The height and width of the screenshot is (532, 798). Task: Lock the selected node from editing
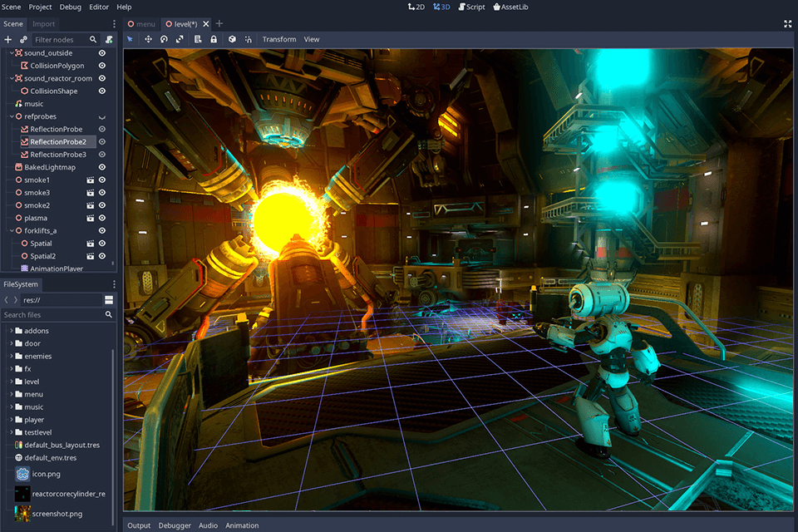click(x=214, y=39)
